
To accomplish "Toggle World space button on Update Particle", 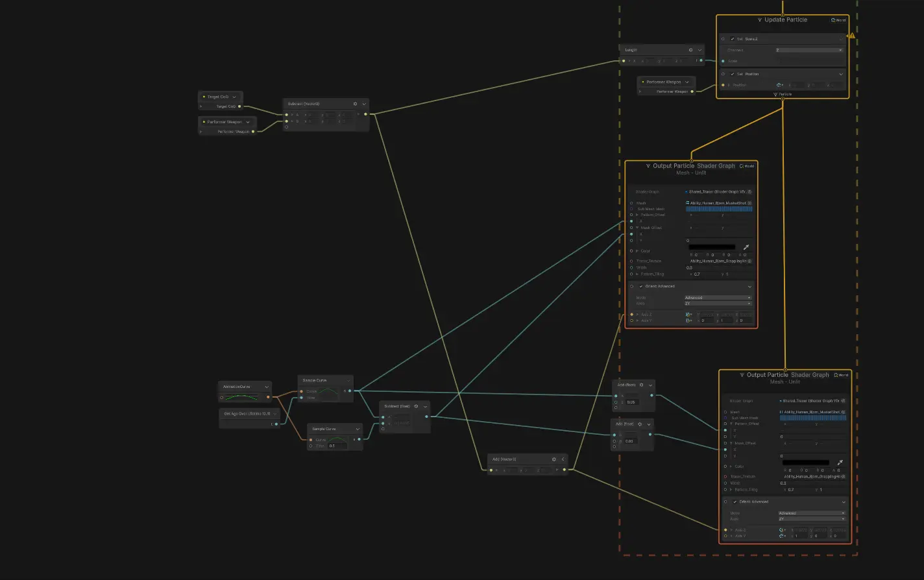I will pos(838,20).
